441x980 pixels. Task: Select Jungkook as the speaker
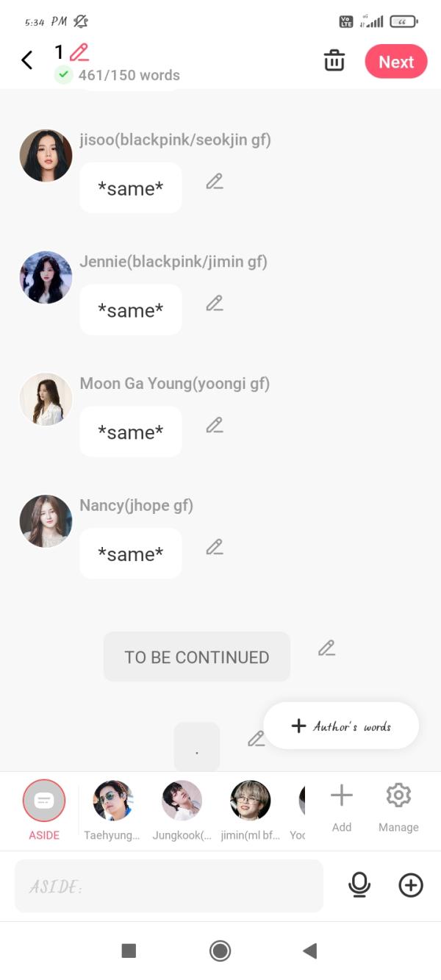(x=182, y=801)
